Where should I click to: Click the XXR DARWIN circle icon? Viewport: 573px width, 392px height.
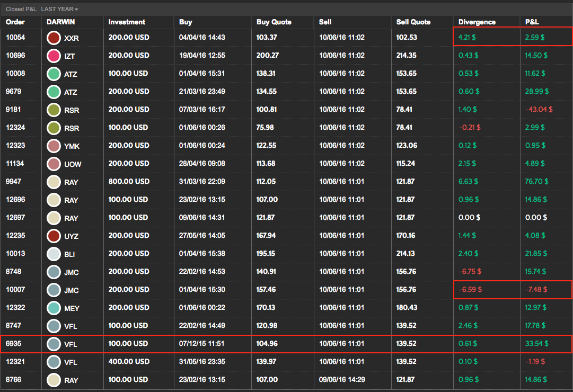54,38
